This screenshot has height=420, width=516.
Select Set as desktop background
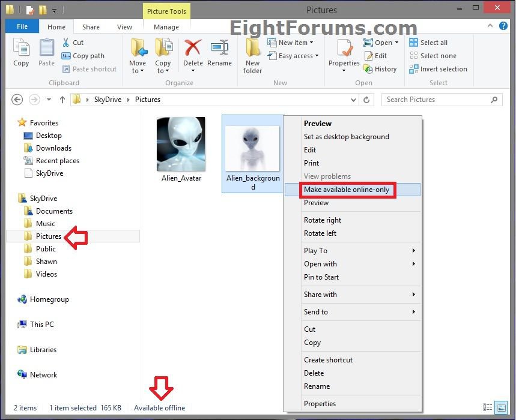click(346, 137)
